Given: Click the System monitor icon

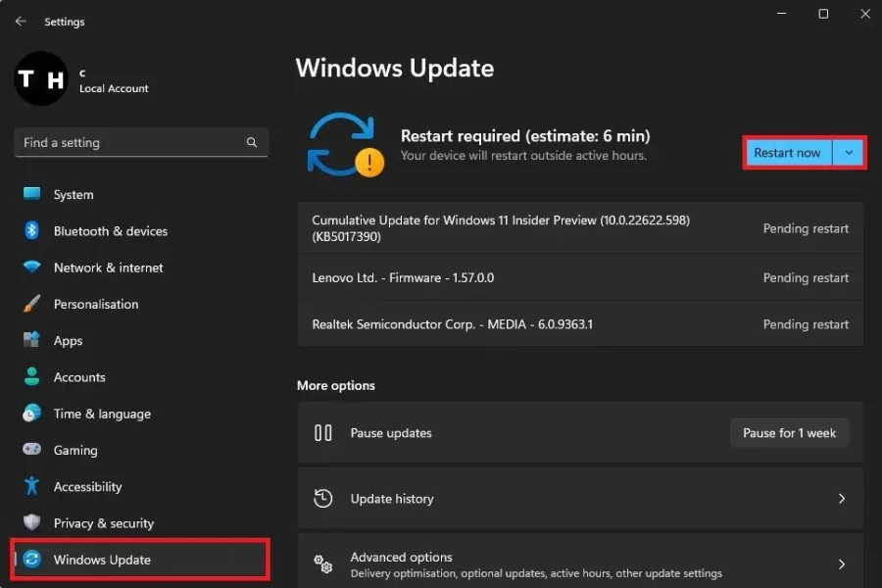Looking at the screenshot, I should pos(31,194).
